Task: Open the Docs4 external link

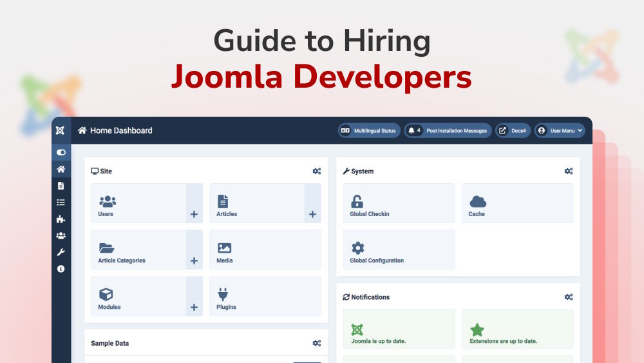Action: tap(513, 131)
